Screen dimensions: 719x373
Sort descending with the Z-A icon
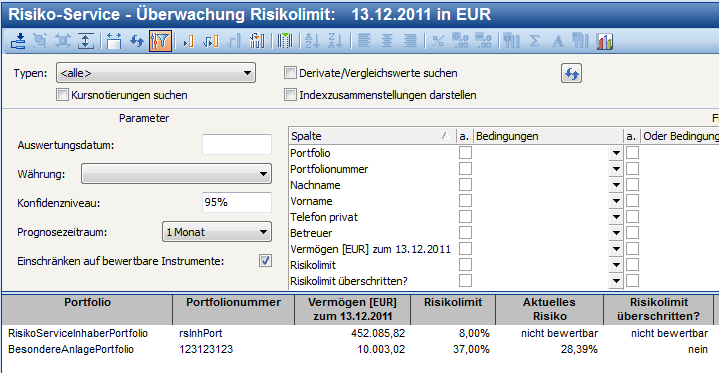(335, 41)
